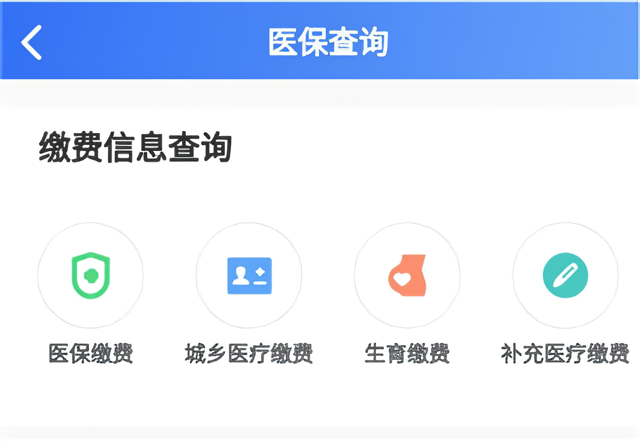Click the 医保查询 page title
Viewport: 640px width, 442px height.
(x=328, y=42)
